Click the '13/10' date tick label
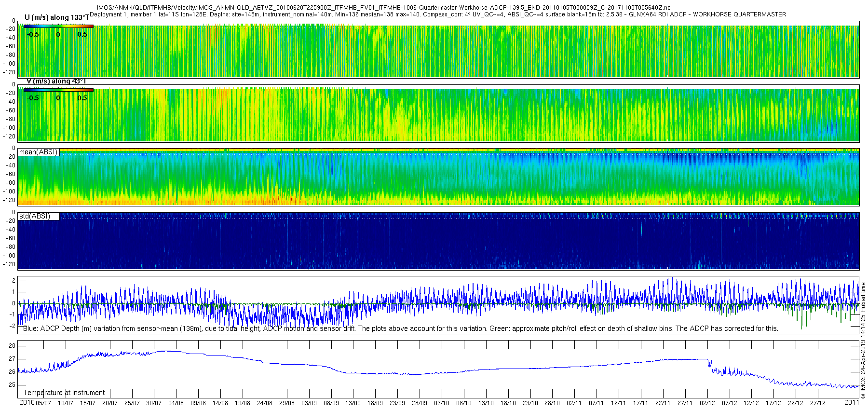The width and height of the screenshot is (868, 410). tap(486, 403)
